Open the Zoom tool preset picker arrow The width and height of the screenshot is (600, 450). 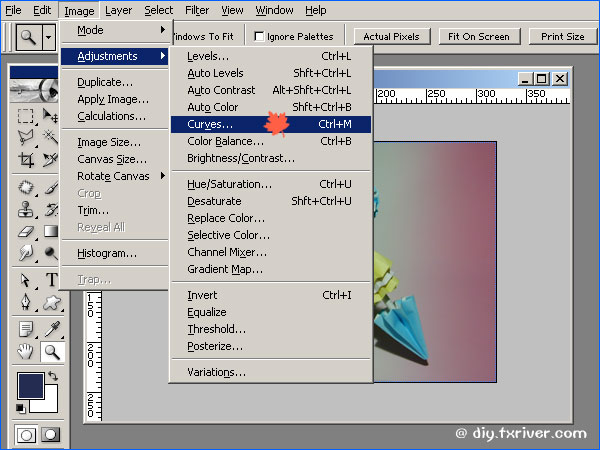[x=49, y=37]
